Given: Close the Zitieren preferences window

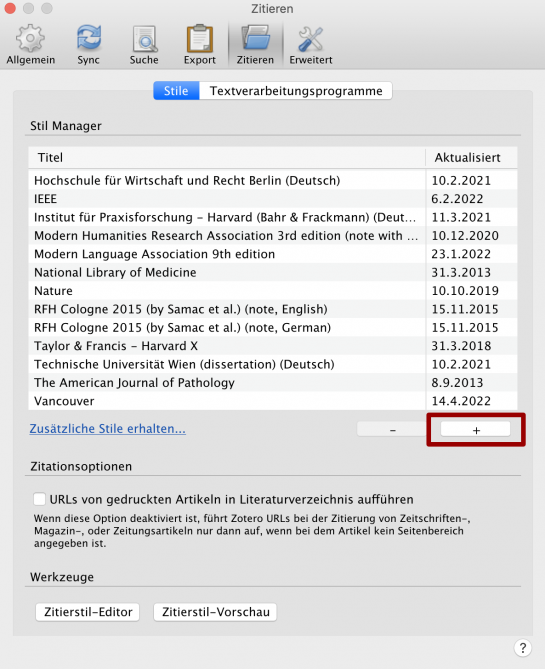Looking at the screenshot, I should [10, 8].
